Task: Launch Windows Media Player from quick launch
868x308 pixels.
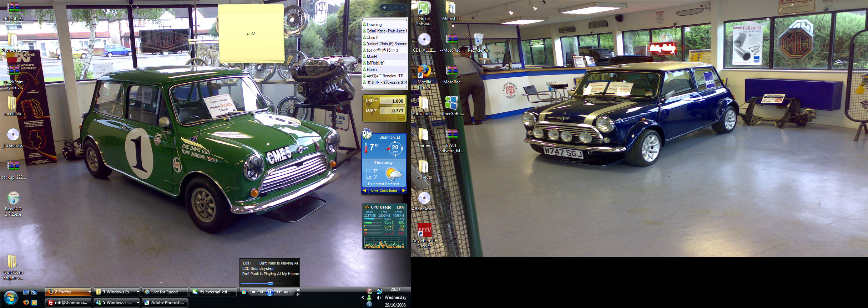Action: 34,302
